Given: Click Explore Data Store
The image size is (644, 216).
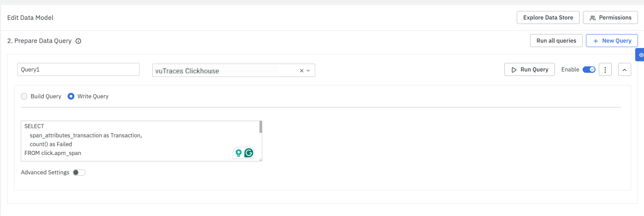Looking at the screenshot, I should click(x=548, y=18).
